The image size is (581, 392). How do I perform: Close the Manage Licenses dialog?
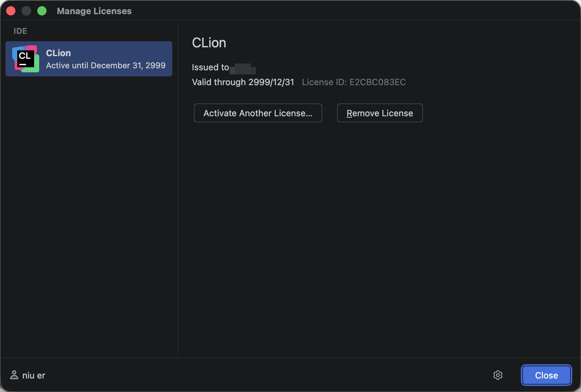[547, 375]
